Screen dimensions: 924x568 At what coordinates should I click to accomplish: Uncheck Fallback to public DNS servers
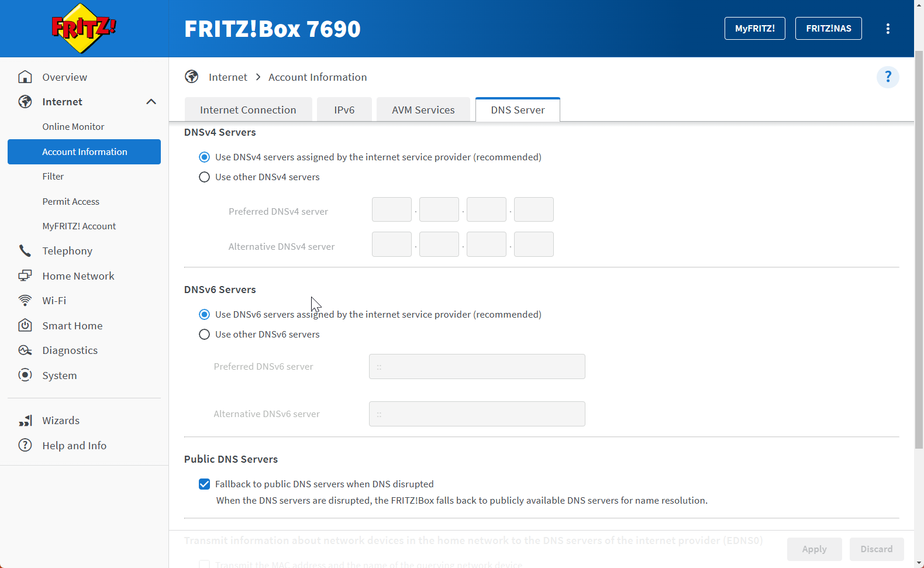204,484
